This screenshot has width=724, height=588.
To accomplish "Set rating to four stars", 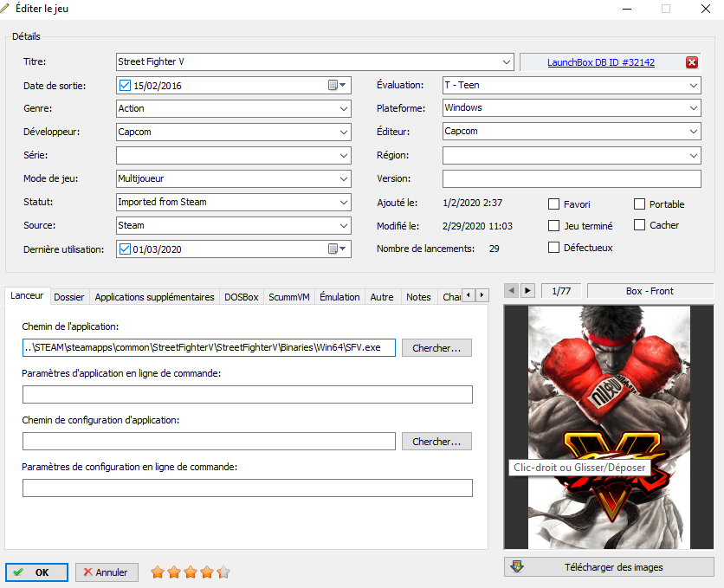I will pyautogui.click(x=207, y=572).
